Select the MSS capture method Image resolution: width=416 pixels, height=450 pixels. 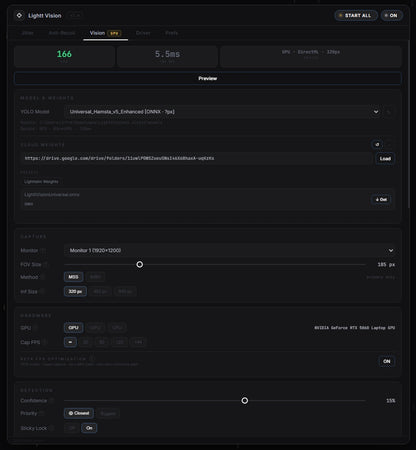click(73, 277)
